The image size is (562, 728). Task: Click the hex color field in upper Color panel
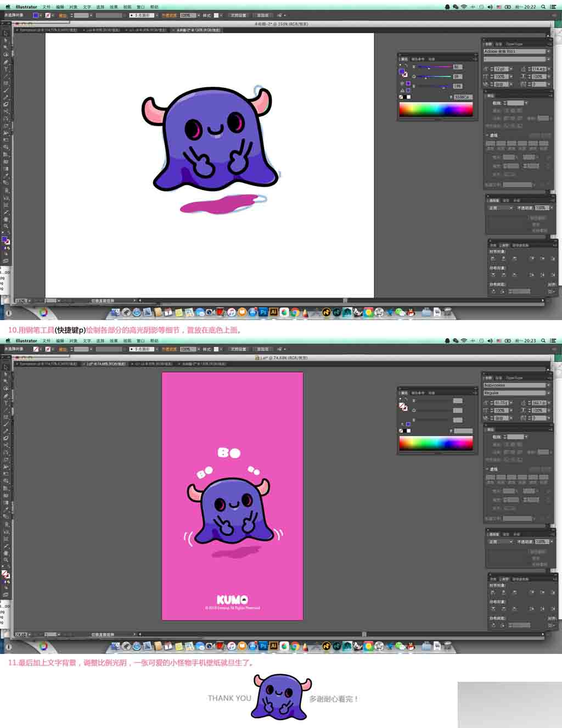pyautogui.click(x=463, y=97)
